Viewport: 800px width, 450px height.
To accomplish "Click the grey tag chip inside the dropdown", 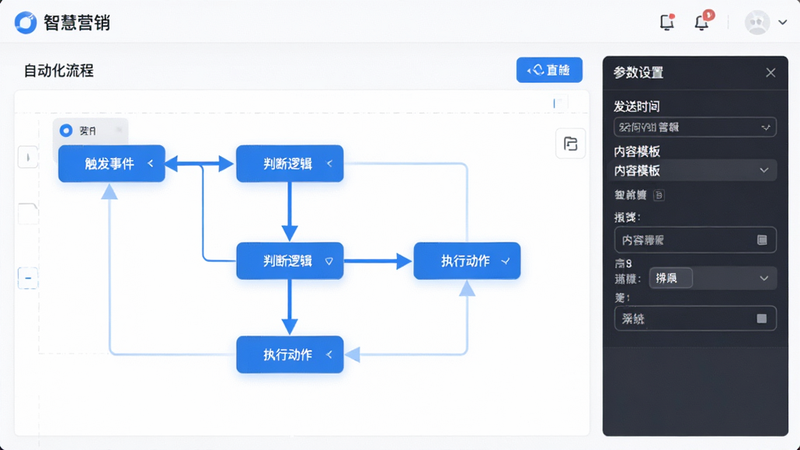I will pos(670,278).
